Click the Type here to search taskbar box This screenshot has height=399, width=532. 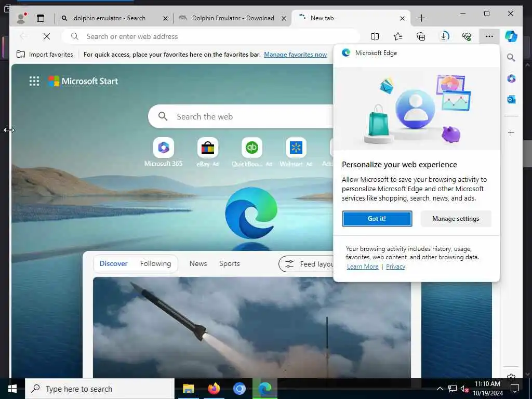(x=100, y=389)
